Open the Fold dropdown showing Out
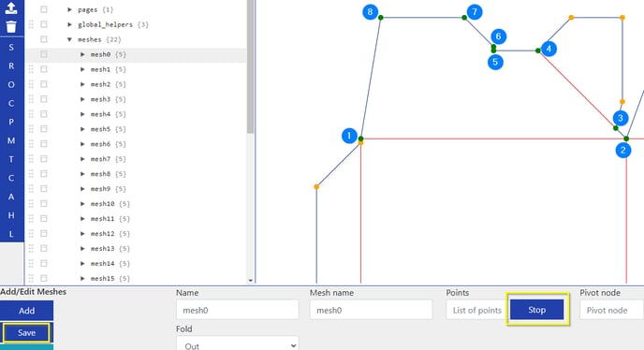The height and width of the screenshot is (350, 644). click(238, 343)
